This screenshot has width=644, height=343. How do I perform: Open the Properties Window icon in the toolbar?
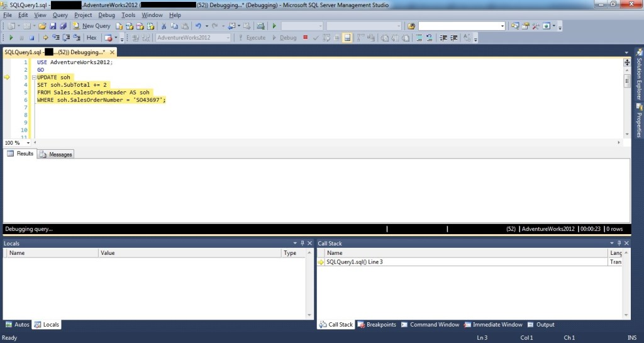(x=525, y=26)
